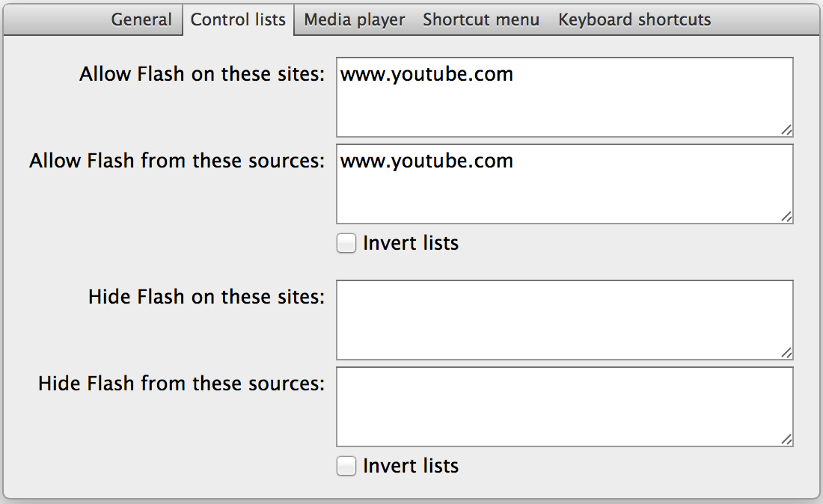Screen dimensions: 823x504
Task: Go to the Shortcut menu tab
Action: tap(481, 19)
